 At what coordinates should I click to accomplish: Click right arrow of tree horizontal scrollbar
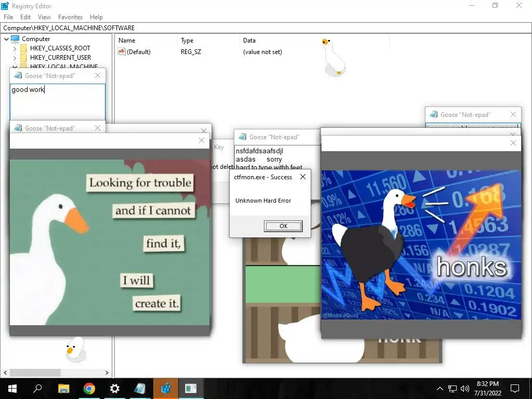click(107, 373)
